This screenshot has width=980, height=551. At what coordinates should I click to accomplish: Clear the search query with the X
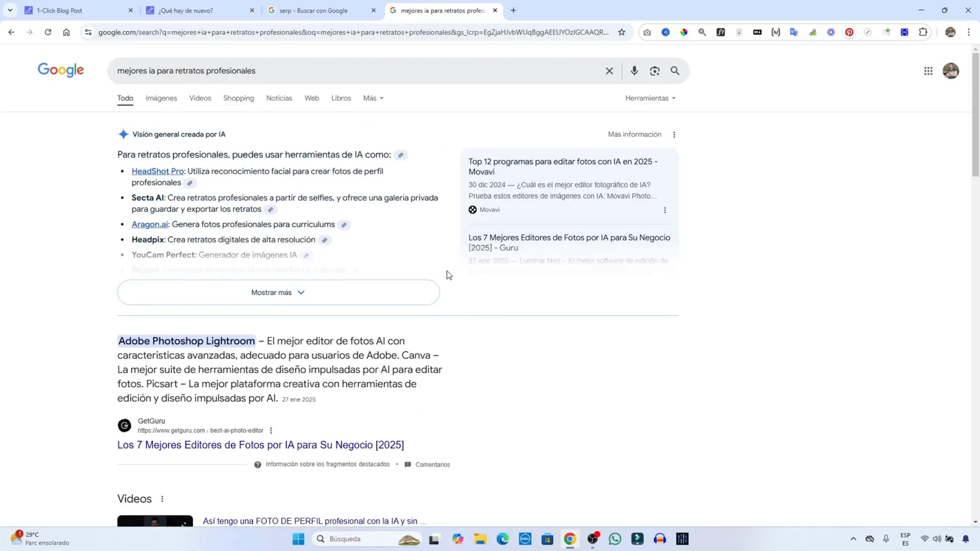pos(608,70)
